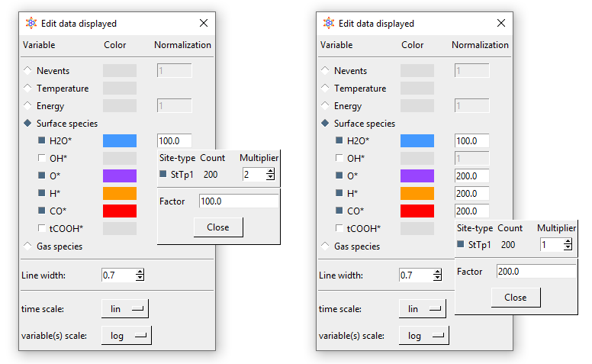Click the Close button under Factor 100.0
This screenshot has height=364, width=592.
click(x=217, y=227)
